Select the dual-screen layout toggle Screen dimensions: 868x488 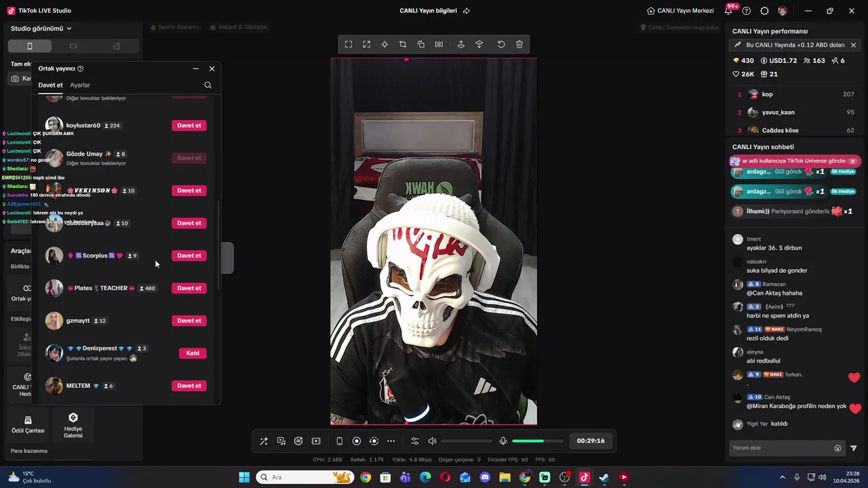(117, 46)
